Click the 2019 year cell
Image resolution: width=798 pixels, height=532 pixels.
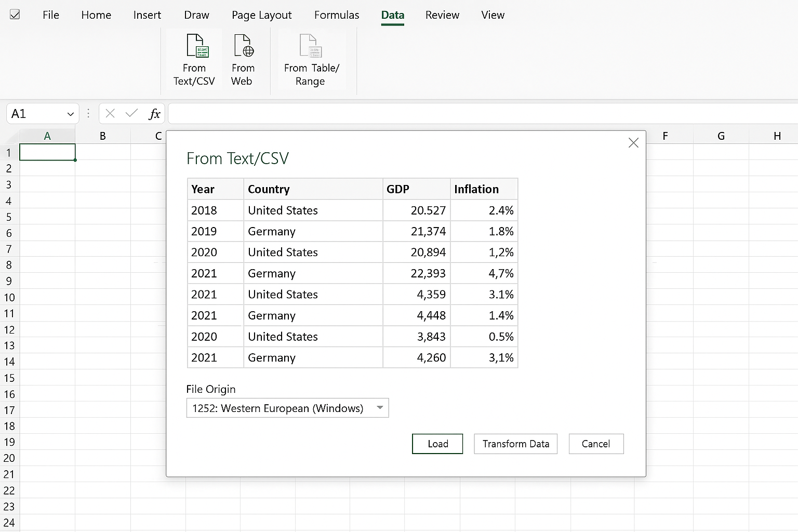216,231
